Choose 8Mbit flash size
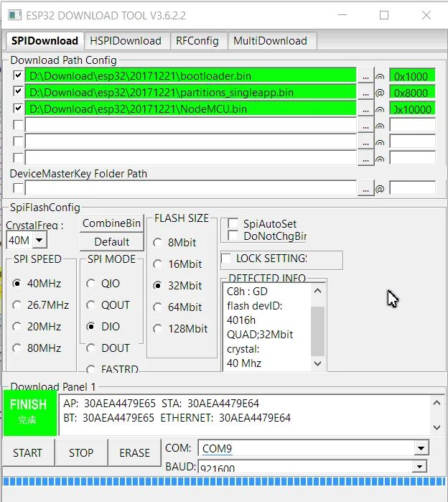This screenshot has height=502, width=448. pos(158,242)
